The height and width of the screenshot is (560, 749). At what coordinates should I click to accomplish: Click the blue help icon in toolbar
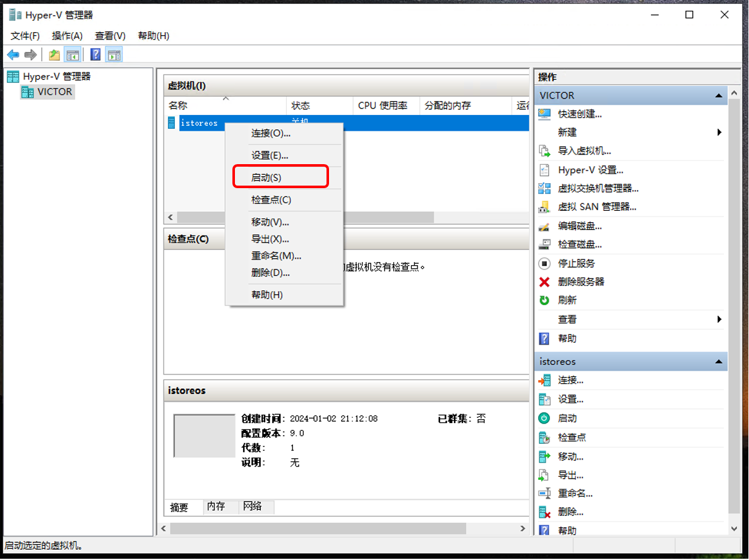pos(95,54)
